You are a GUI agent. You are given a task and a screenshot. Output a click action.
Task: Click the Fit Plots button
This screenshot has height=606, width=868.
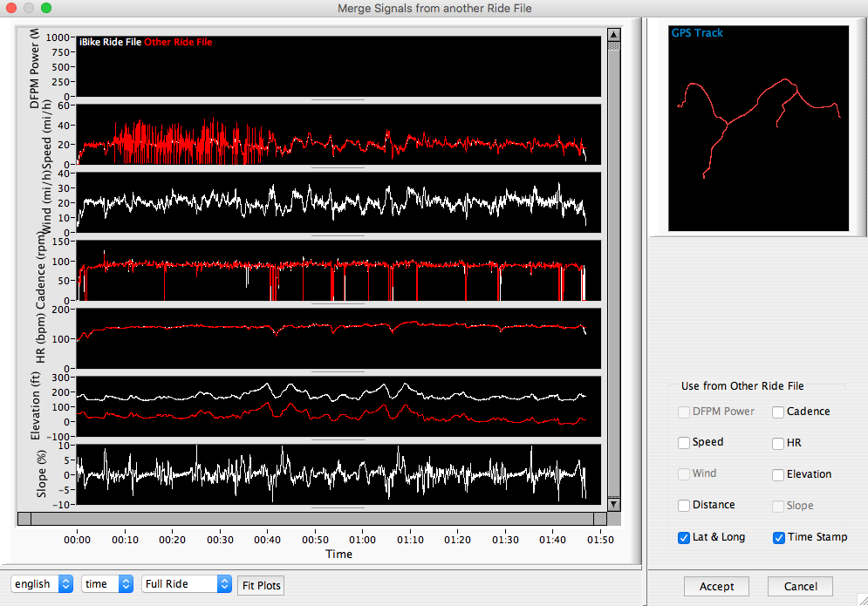click(x=261, y=585)
